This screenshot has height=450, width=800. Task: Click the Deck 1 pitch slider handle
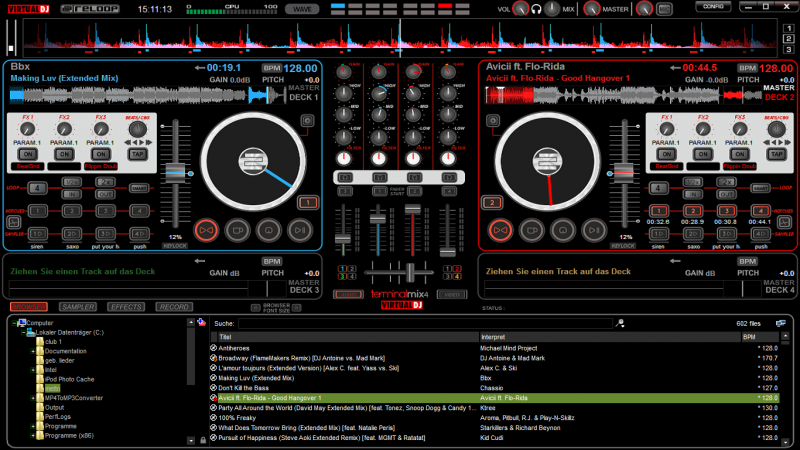(x=176, y=173)
